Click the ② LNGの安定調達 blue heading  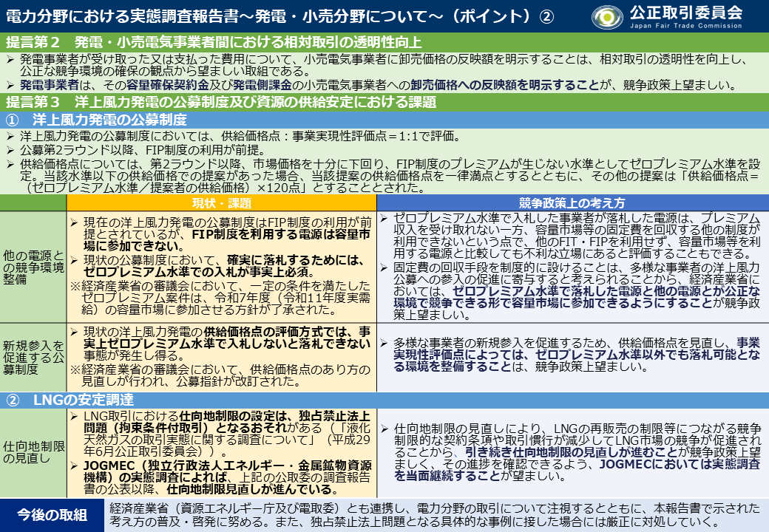point(384,400)
